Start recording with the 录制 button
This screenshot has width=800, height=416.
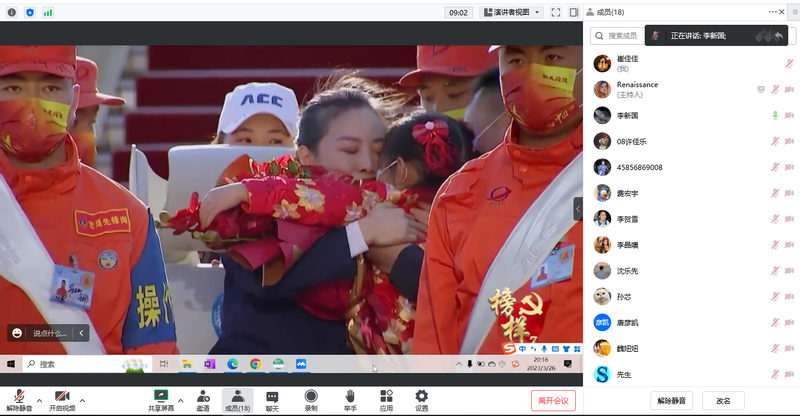pos(311,400)
